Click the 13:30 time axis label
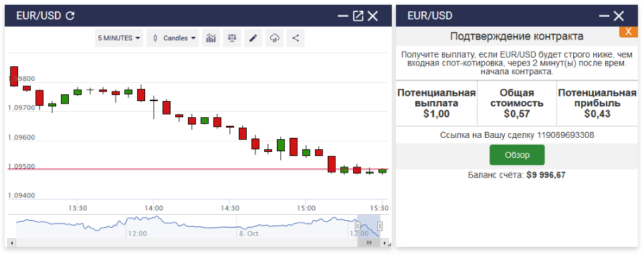This screenshot has width=644, height=259. [x=77, y=207]
